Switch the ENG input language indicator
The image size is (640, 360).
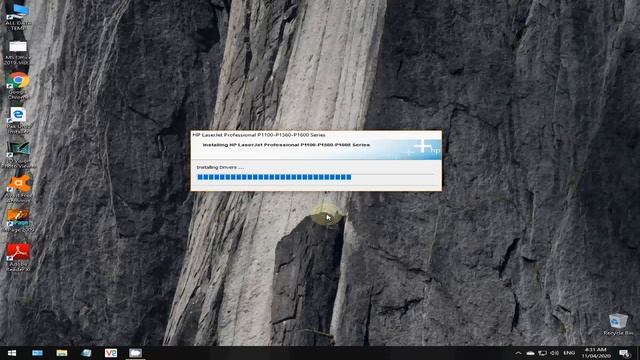569,353
